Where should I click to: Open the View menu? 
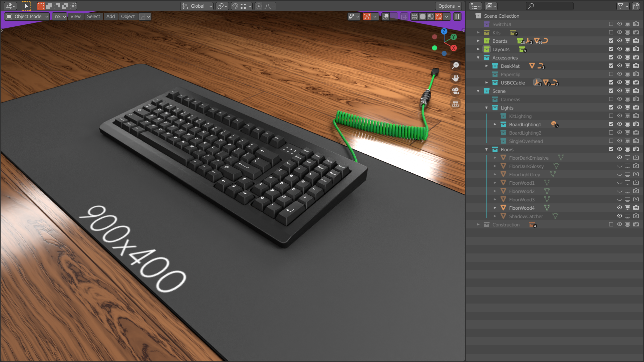pos(75,16)
